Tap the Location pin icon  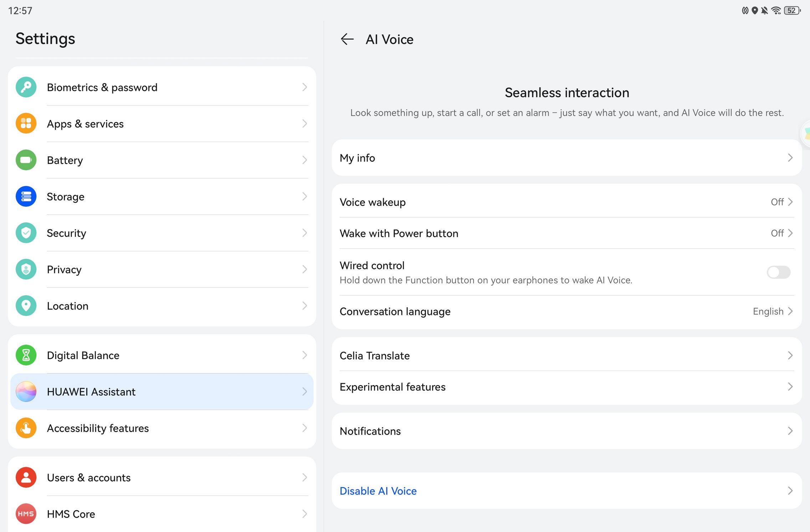tap(26, 306)
